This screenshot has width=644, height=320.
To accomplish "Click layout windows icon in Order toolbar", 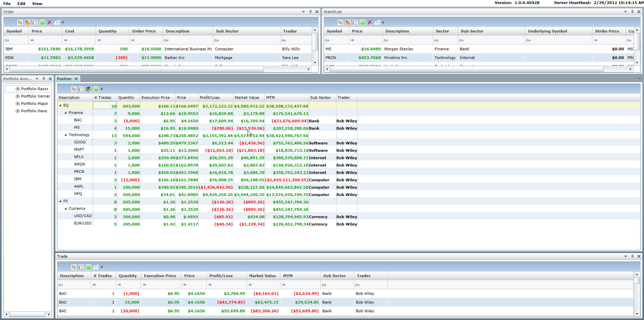I will [x=57, y=22].
